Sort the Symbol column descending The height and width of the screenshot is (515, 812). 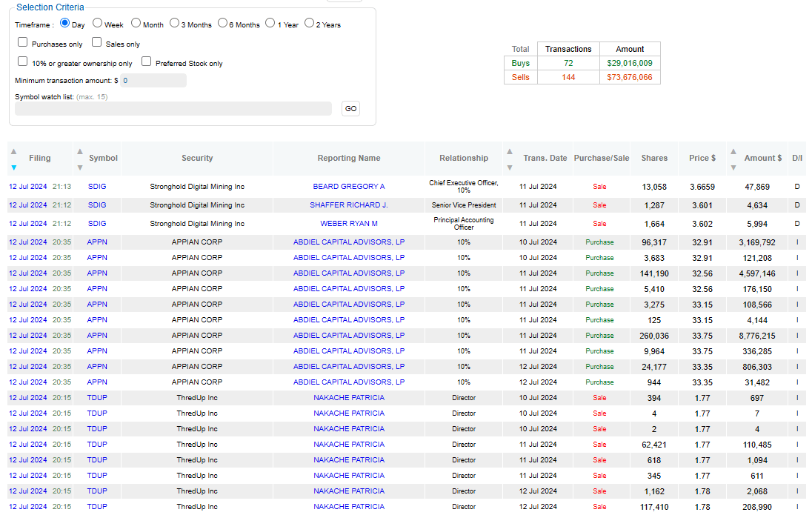[79, 167]
